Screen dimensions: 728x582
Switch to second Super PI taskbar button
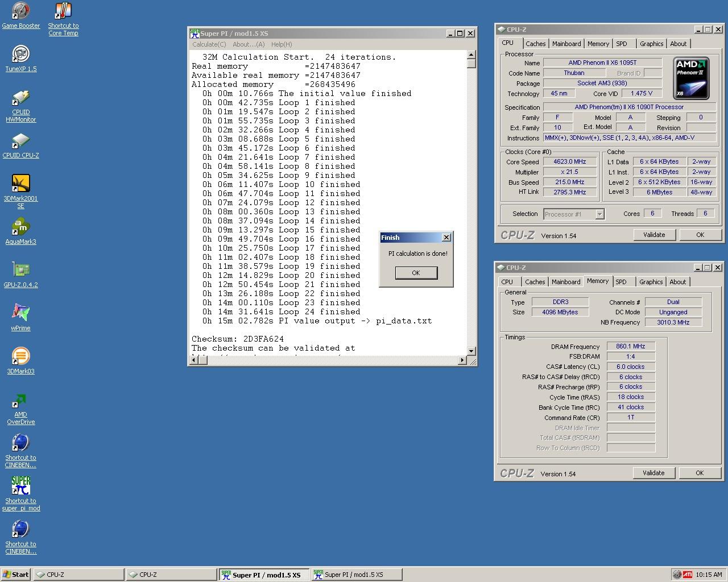(357, 575)
